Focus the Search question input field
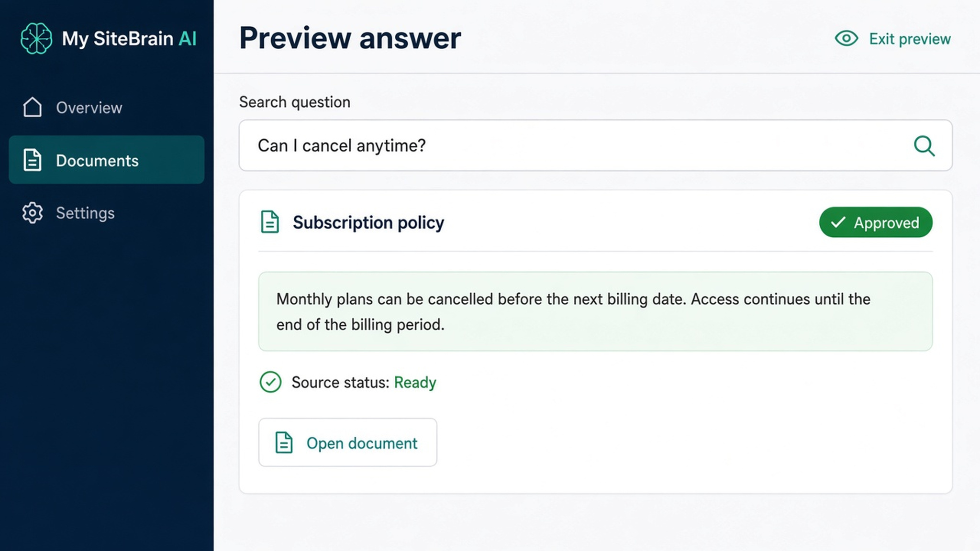This screenshot has width=980, height=551. tap(595, 145)
